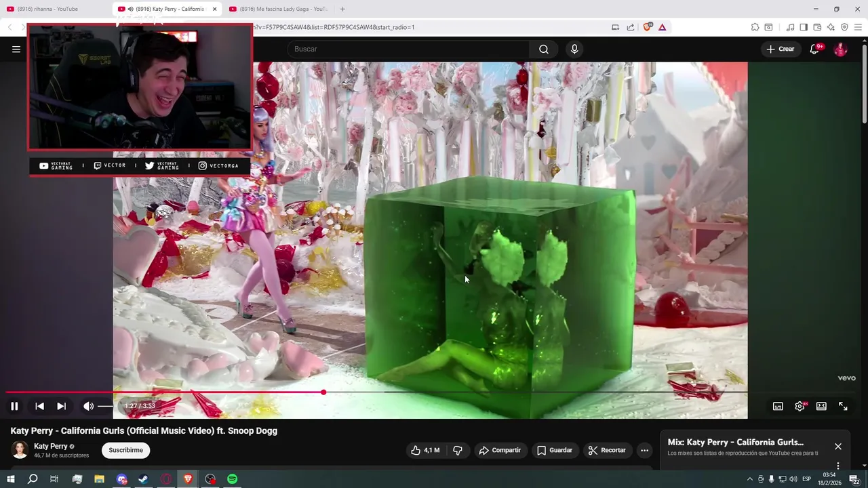
Task: Click the Recortar clip button
Action: point(607,450)
